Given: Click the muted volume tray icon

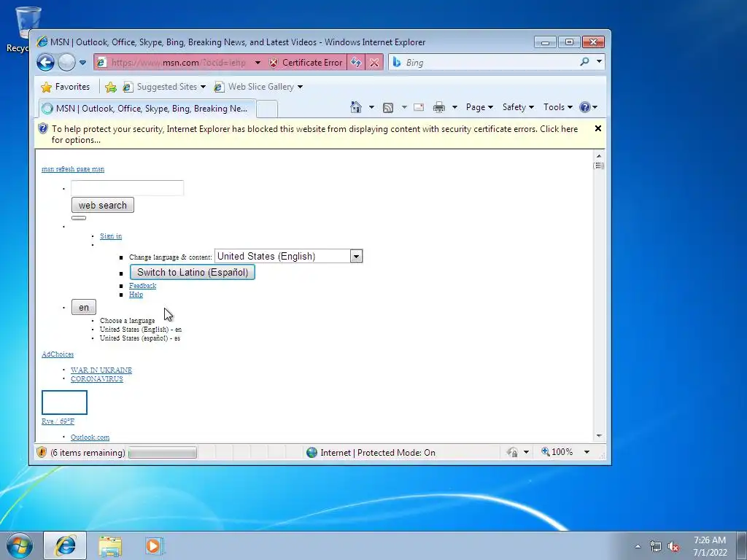Looking at the screenshot, I should [x=673, y=547].
